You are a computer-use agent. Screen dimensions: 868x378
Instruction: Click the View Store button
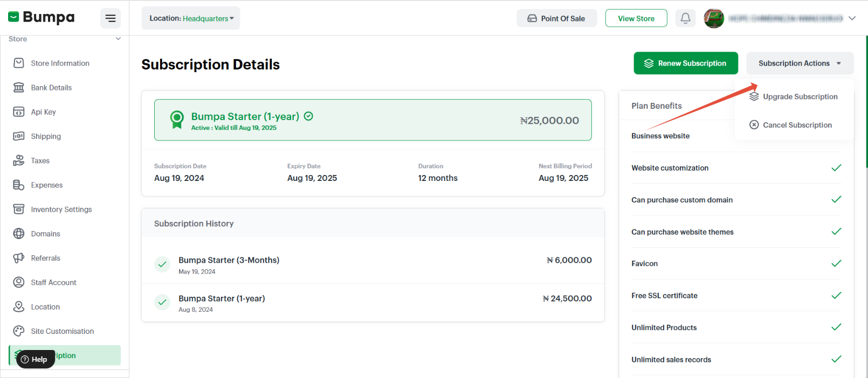click(636, 18)
